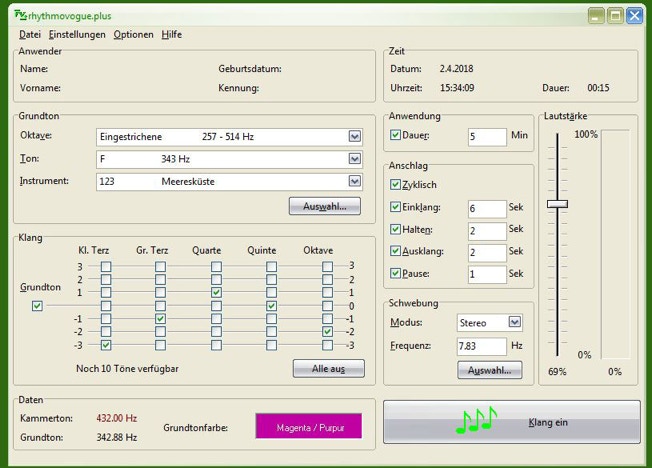The width and height of the screenshot is (652, 468).
Task: Toggle the Dauer checkbox in Anwendung
Action: [x=395, y=135]
